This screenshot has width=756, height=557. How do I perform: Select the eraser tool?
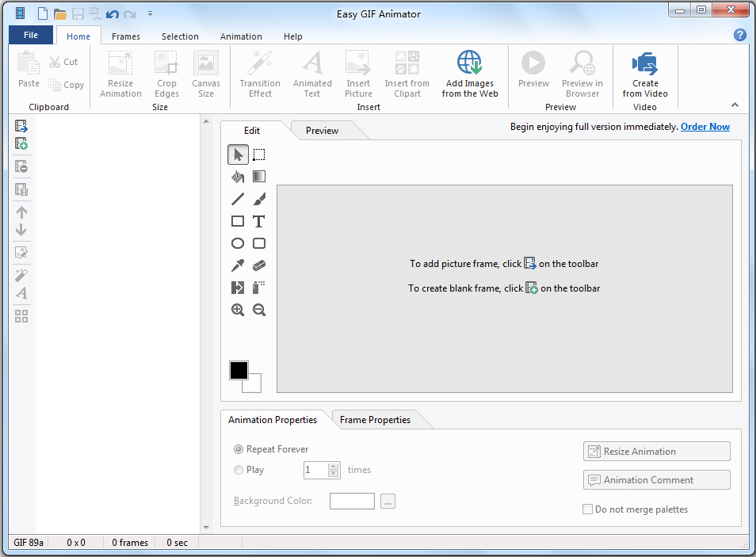coord(259,265)
